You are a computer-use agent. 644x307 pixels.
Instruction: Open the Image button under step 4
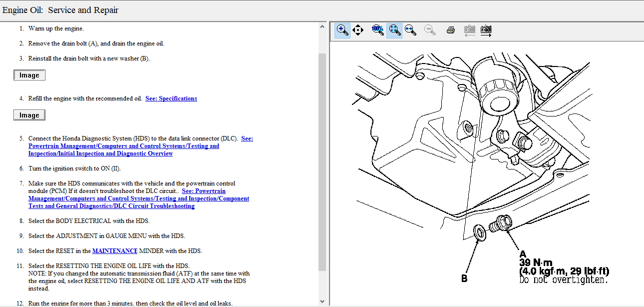pos(29,115)
